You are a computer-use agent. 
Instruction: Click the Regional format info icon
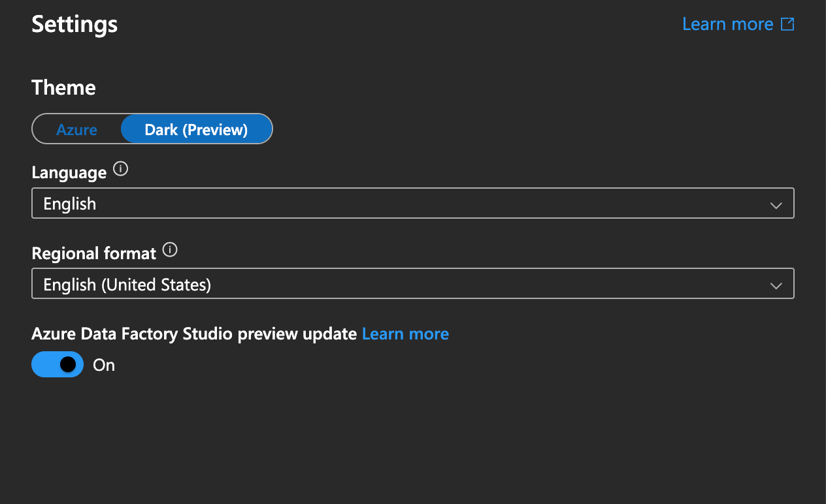pyautogui.click(x=170, y=249)
